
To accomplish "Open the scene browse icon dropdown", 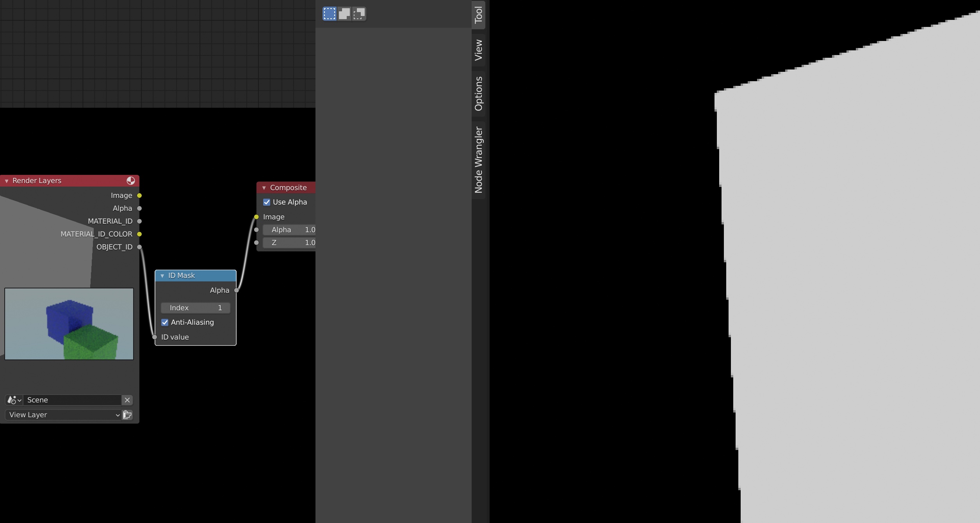I will (x=14, y=400).
